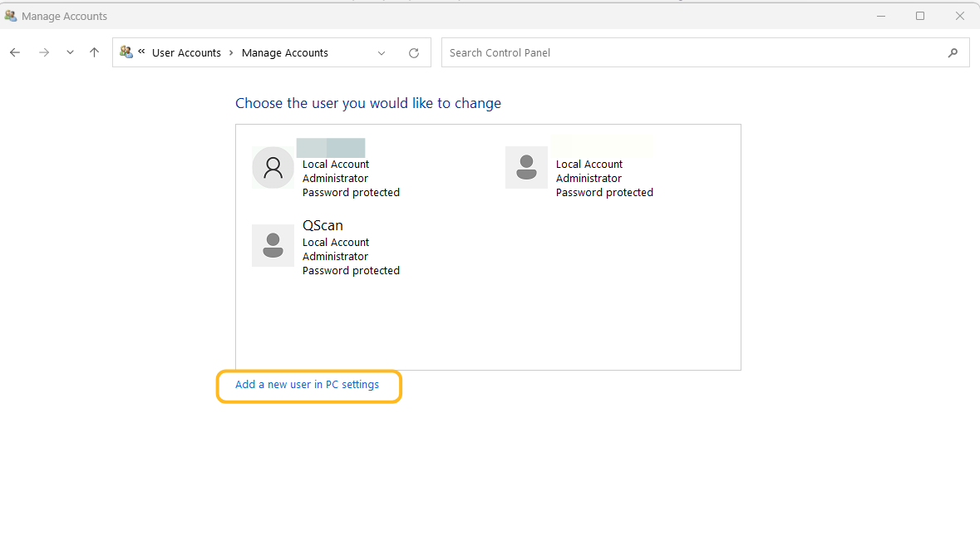980x551 pixels.
Task: Open the recent locations dropdown chevron
Action: [x=70, y=53]
